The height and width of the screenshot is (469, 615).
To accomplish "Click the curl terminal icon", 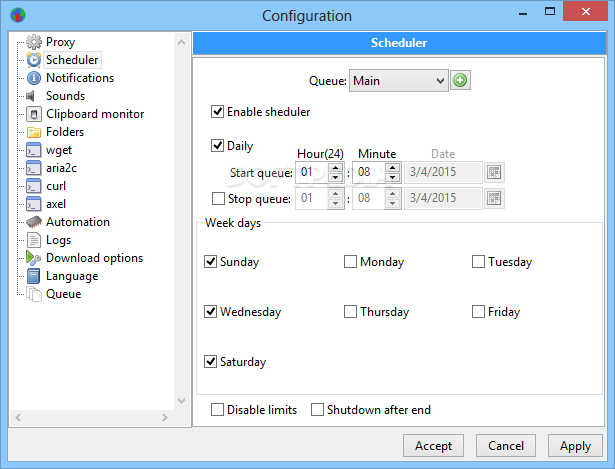I will click(x=34, y=186).
